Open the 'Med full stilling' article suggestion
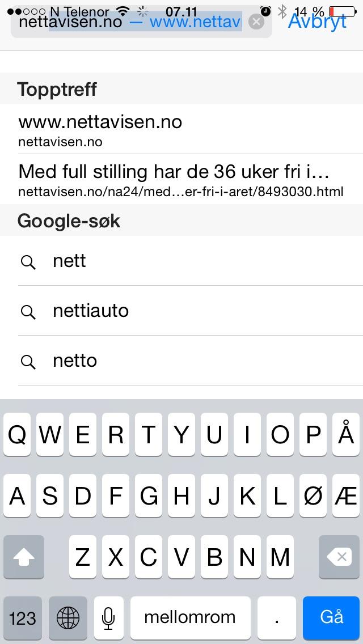This screenshot has width=363, height=644. [180, 179]
